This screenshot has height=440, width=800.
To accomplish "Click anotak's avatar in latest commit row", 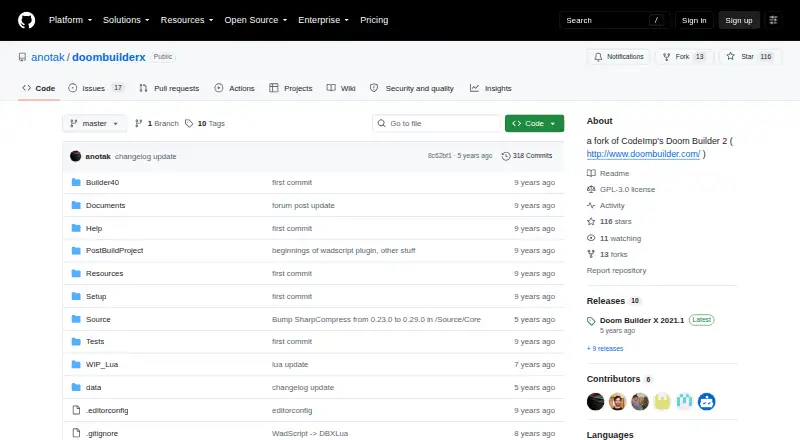I will pos(76,156).
